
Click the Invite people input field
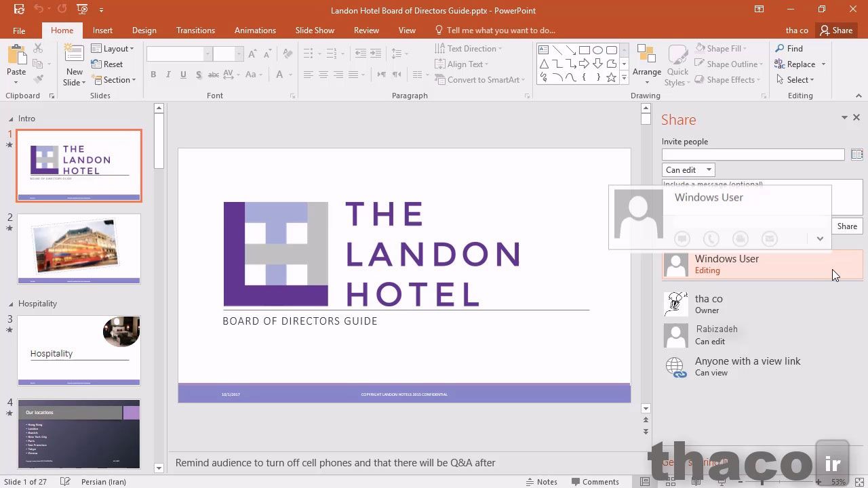click(753, 155)
